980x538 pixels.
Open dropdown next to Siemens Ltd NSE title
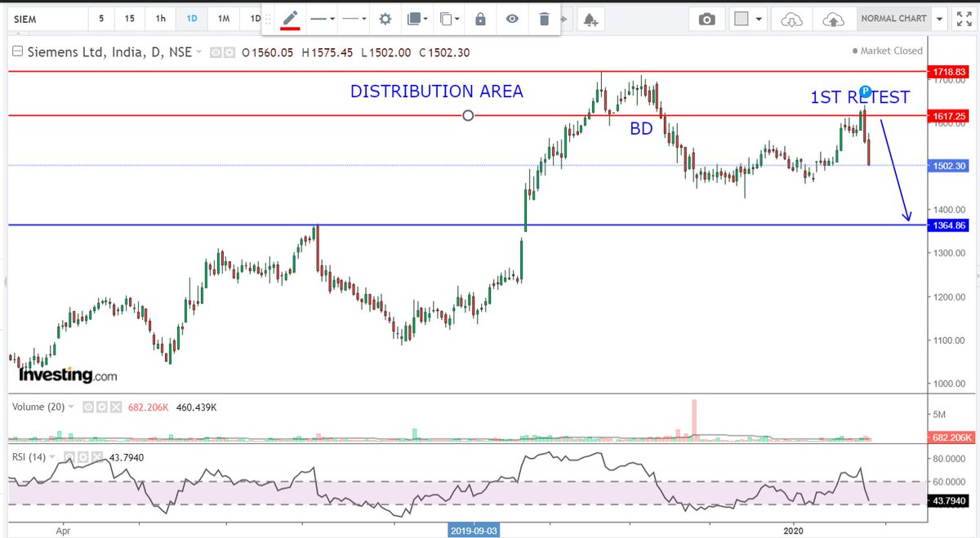click(x=199, y=52)
